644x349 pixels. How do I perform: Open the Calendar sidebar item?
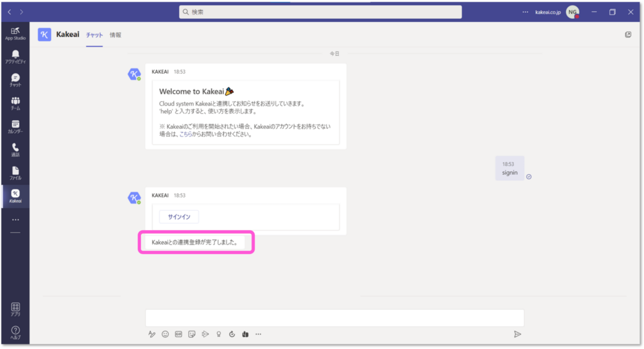click(x=15, y=127)
